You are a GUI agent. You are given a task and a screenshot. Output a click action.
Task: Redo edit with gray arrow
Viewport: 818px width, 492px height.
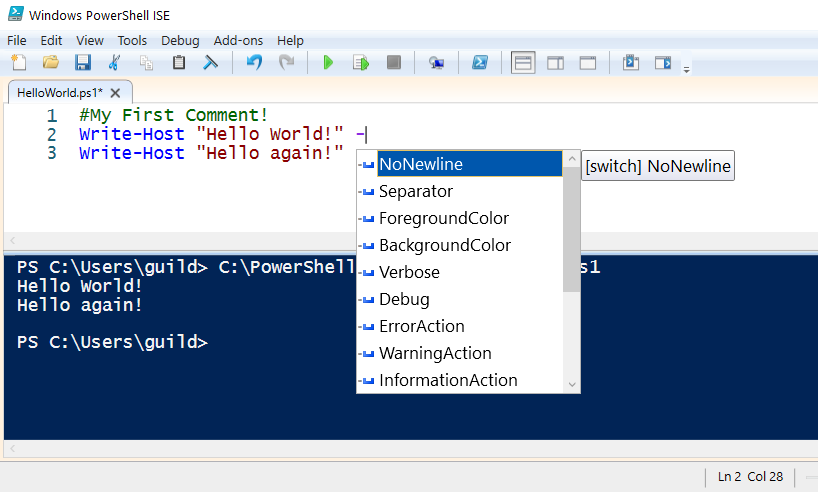coord(286,63)
